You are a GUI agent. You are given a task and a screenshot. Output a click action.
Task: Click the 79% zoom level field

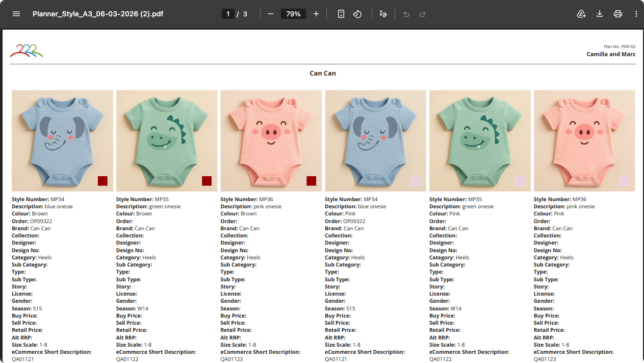293,14
